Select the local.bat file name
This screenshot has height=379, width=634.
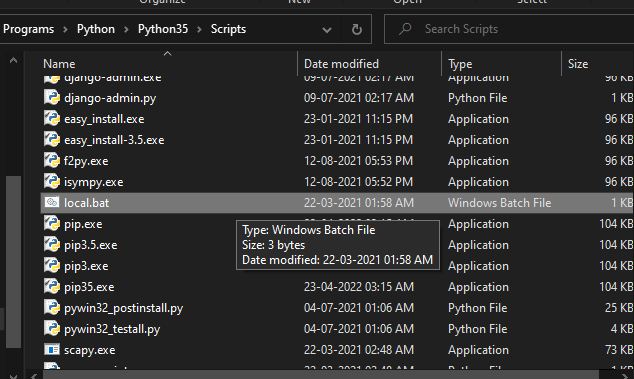point(87,203)
